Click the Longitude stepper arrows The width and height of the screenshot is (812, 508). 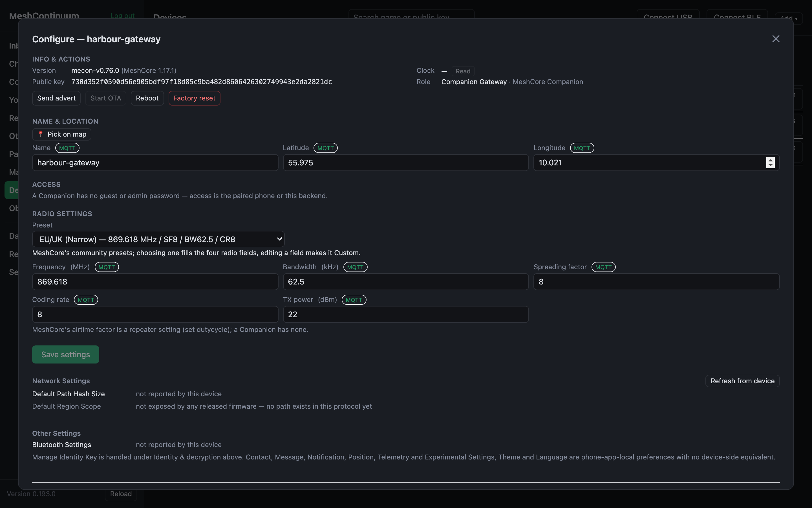(770, 163)
